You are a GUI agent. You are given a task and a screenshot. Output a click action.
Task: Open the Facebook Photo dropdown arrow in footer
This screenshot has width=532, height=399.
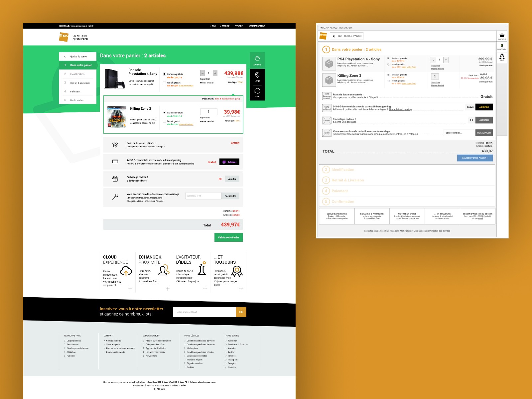[247, 344]
